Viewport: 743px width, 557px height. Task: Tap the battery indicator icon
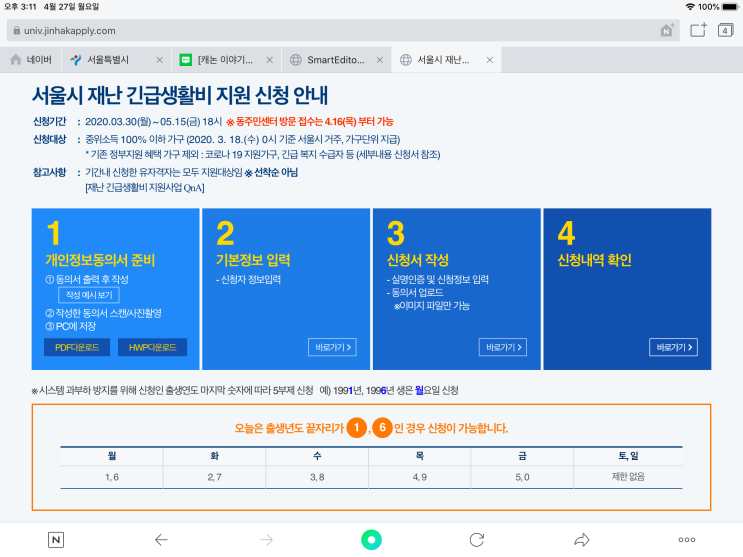click(730, 7)
